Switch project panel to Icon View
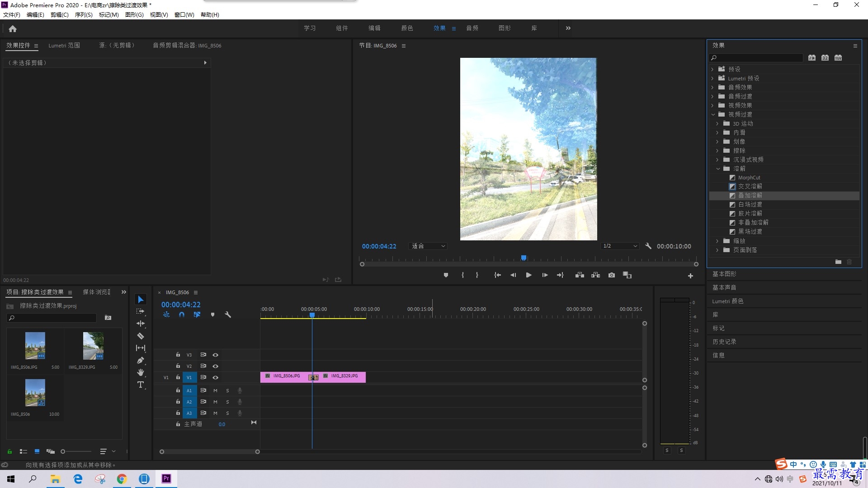The height and width of the screenshot is (488, 868). [x=37, y=451]
